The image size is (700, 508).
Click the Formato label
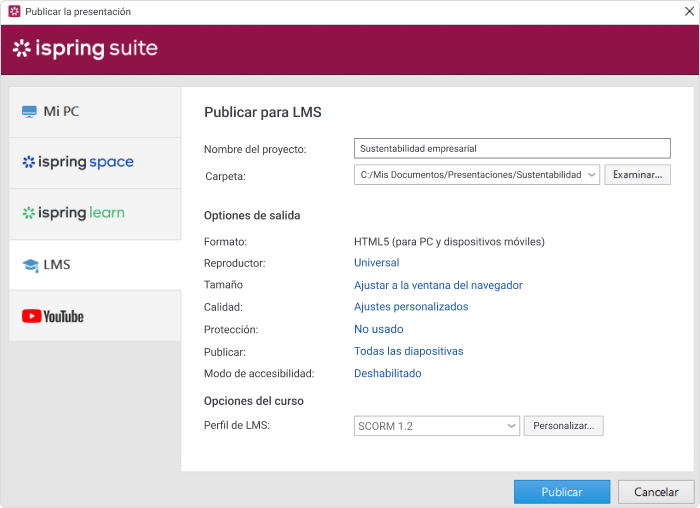[225, 242]
